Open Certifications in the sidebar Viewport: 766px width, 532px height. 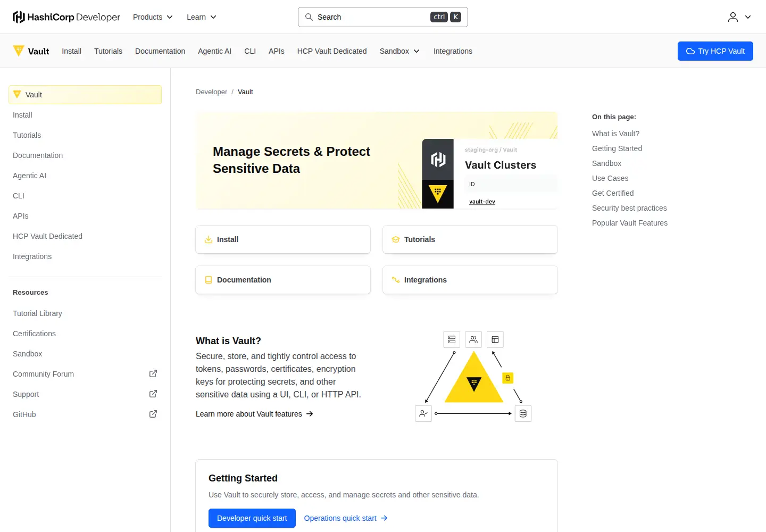(34, 334)
